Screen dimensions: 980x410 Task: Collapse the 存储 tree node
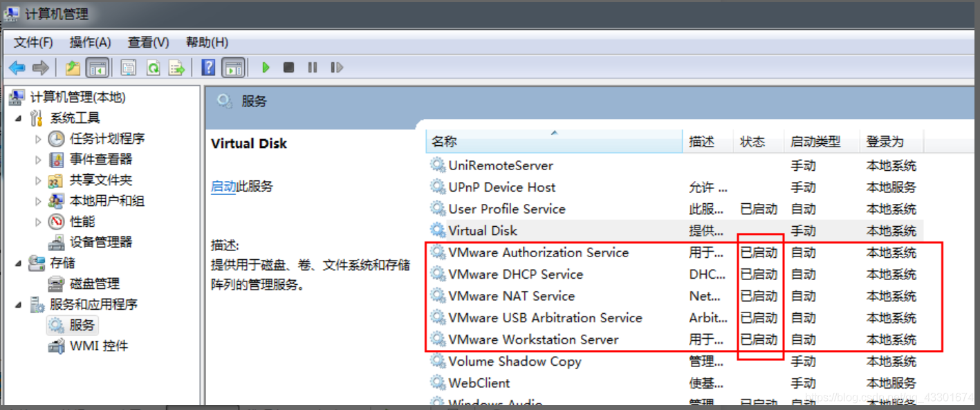click(18, 263)
